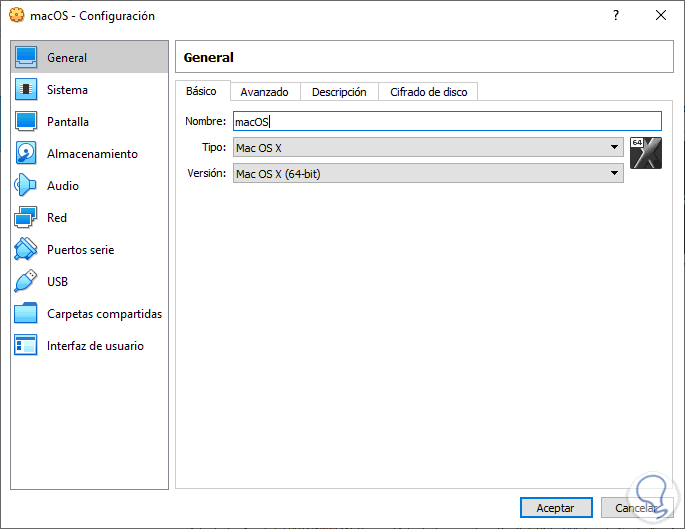
Task: Focus the Nombre text field
Action: point(446,122)
